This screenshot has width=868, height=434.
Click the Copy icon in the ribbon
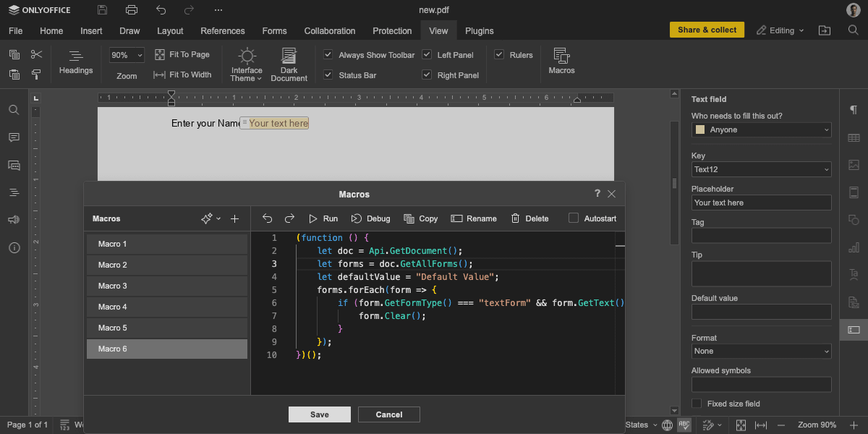point(14,54)
